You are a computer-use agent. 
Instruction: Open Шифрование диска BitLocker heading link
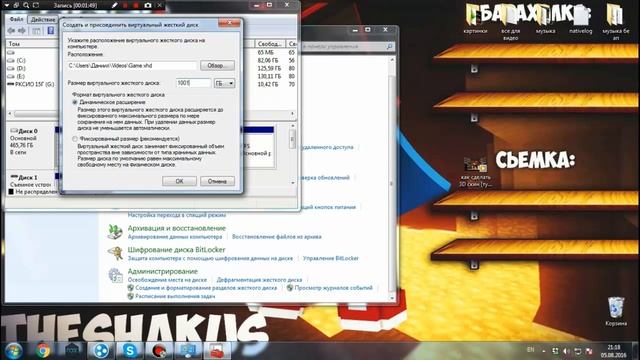pos(176,250)
